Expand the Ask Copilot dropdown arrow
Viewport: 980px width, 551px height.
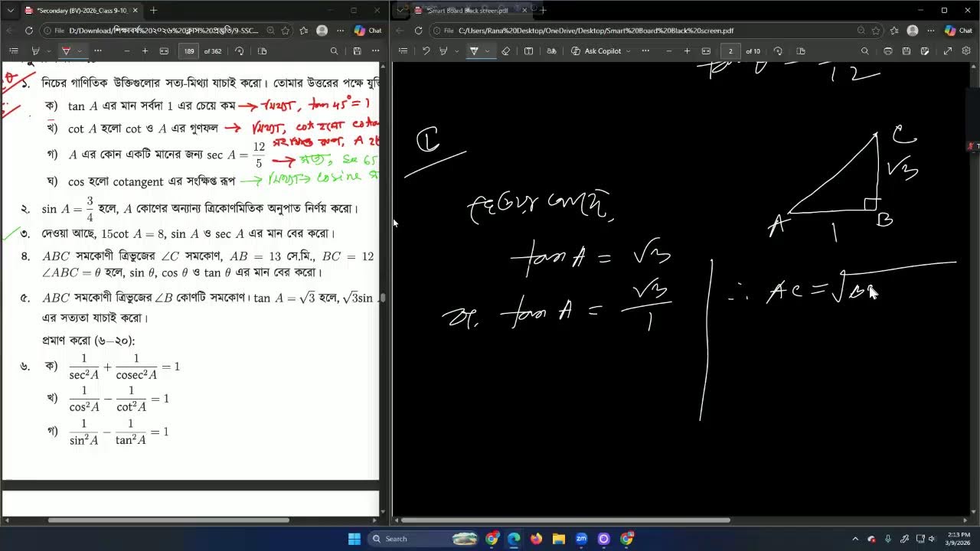point(629,51)
